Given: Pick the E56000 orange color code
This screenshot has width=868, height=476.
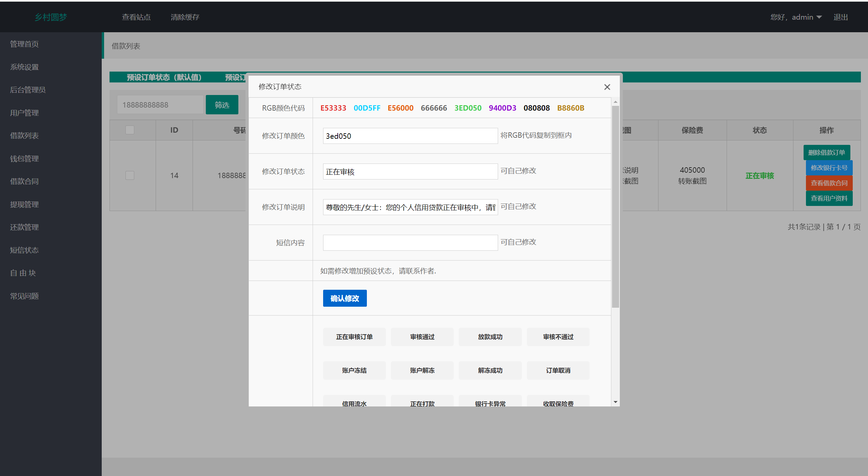Looking at the screenshot, I should 400,108.
